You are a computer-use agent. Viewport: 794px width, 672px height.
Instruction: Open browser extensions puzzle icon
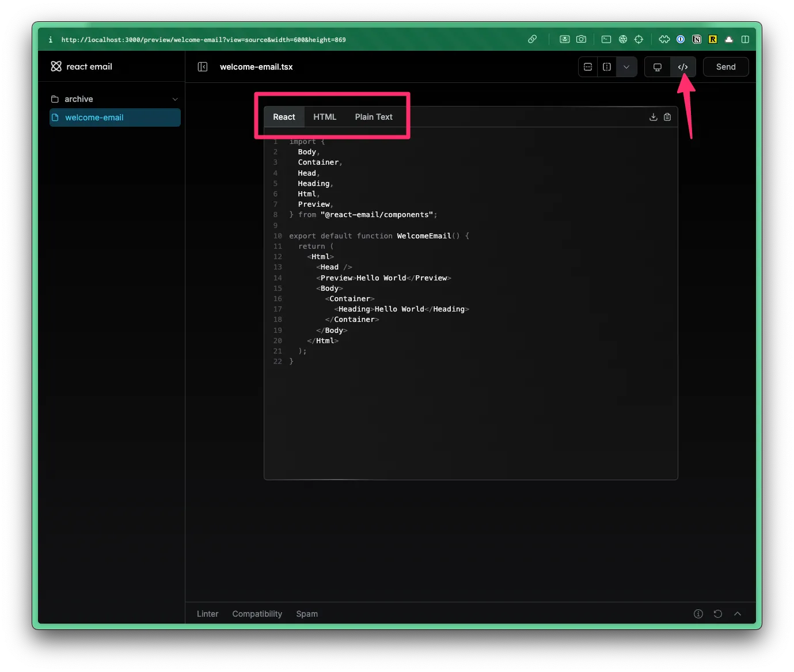click(x=664, y=39)
